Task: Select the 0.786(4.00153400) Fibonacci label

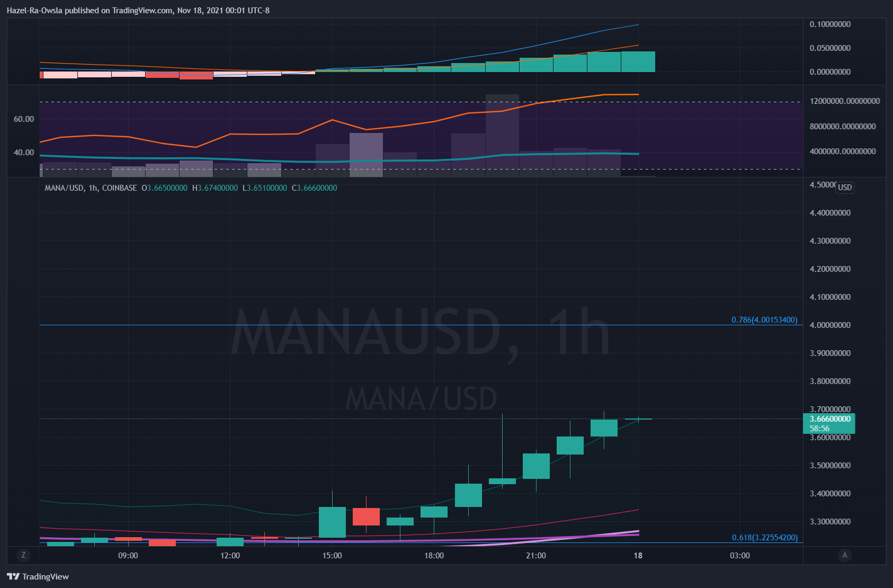Action: tap(764, 320)
